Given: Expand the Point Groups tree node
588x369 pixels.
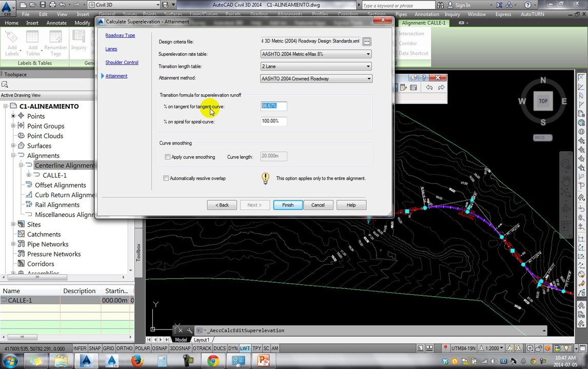Looking at the screenshot, I should pyautogui.click(x=13, y=126).
